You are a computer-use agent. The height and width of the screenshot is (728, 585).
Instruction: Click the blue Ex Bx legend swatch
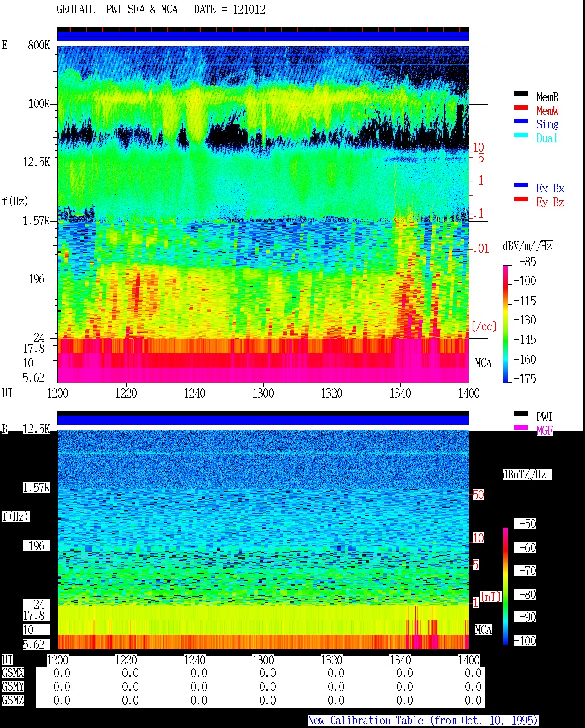[521, 186]
